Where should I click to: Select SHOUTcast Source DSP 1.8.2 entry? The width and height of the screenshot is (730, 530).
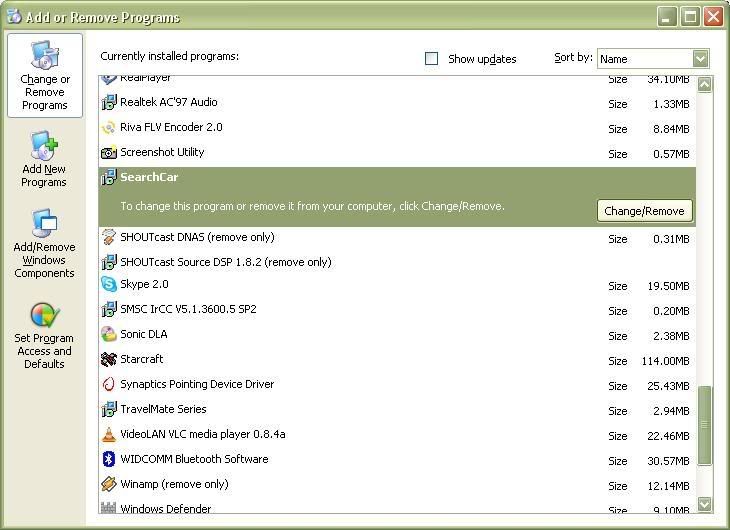397,262
